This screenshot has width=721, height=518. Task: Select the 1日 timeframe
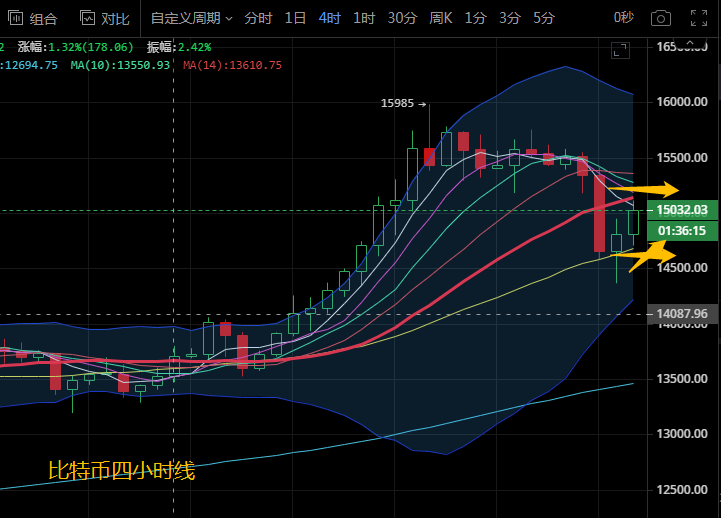tap(296, 18)
